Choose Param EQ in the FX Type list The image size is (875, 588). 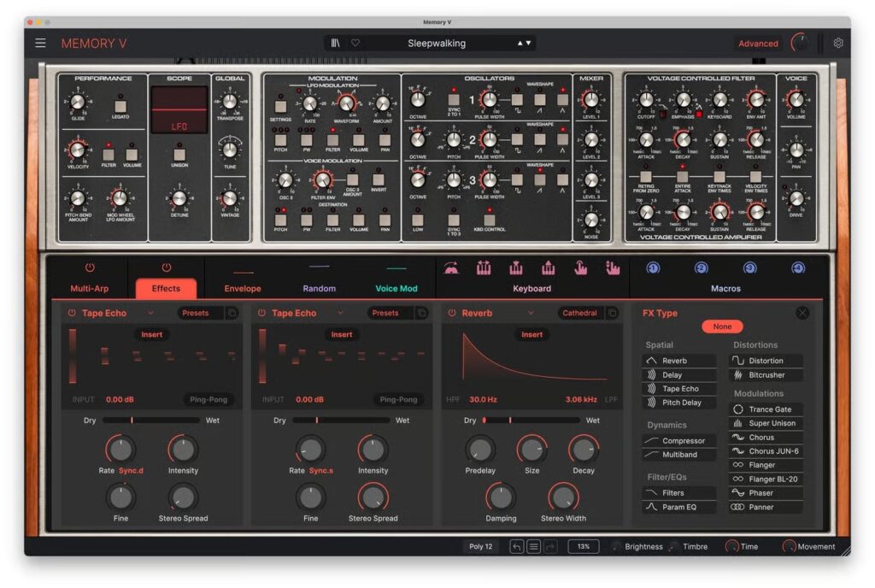[x=679, y=507]
